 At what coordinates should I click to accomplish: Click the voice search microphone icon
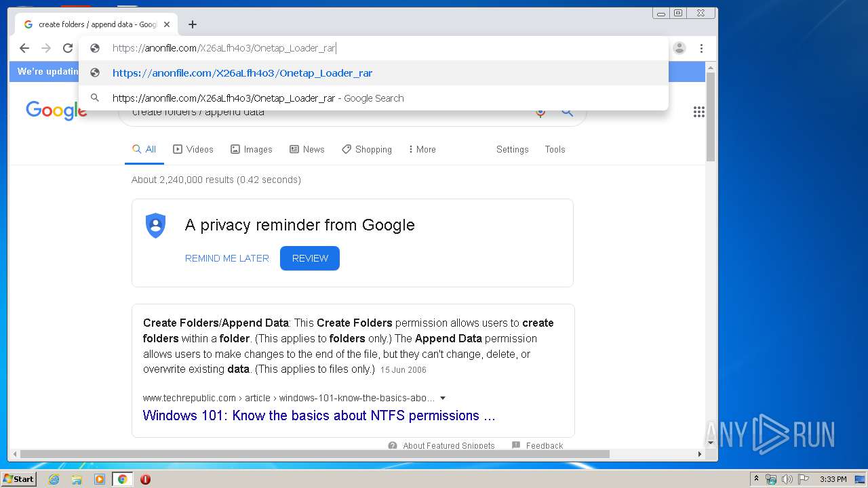pos(540,113)
